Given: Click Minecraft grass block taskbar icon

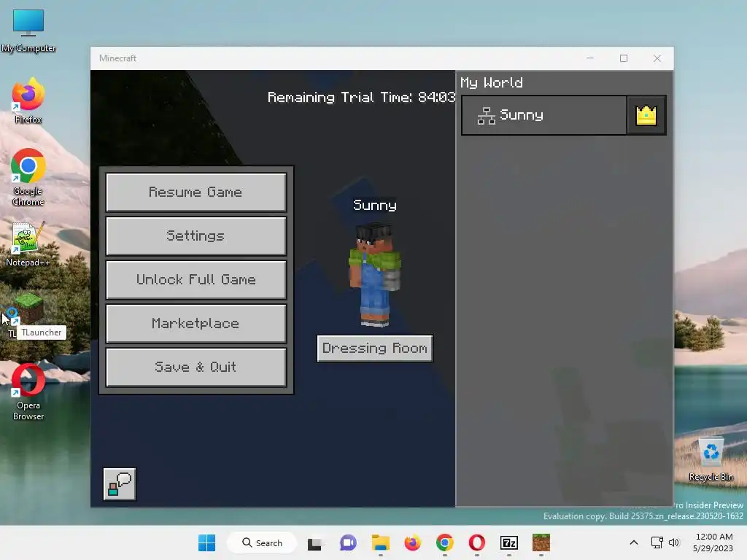Looking at the screenshot, I should [541, 542].
